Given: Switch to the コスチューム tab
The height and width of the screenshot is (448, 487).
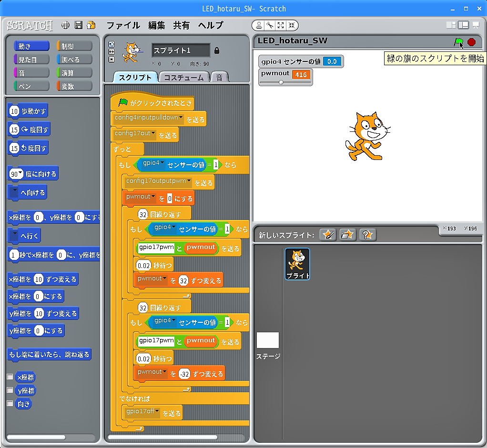Looking at the screenshot, I should 184,77.
